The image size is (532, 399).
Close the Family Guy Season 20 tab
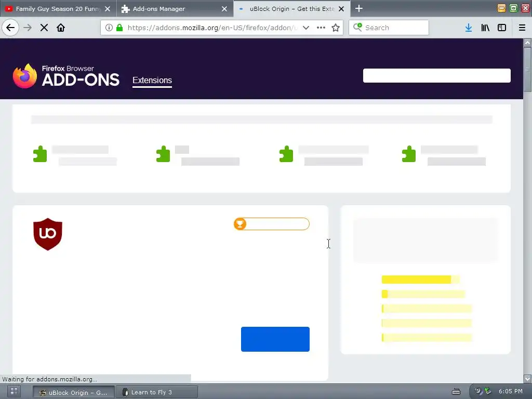(x=107, y=9)
